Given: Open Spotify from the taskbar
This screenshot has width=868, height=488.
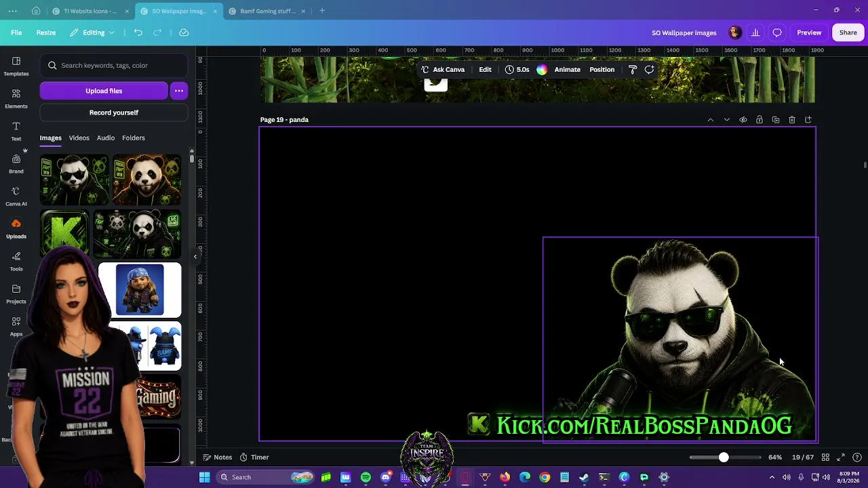Looking at the screenshot, I should tap(366, 477).
